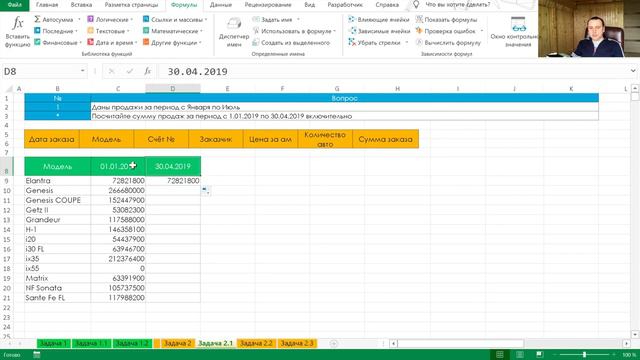Click Использовать в формуле icon
This screenshot has height=360, width=640.
pos(256,31)
